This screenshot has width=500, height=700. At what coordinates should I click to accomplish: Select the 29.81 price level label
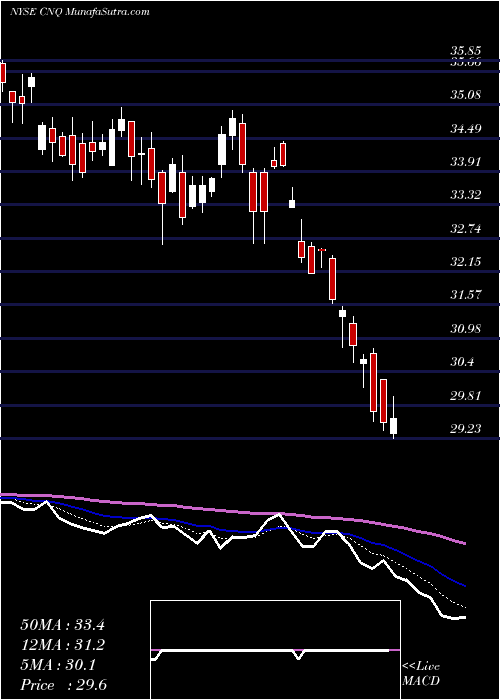coord(466,396)
